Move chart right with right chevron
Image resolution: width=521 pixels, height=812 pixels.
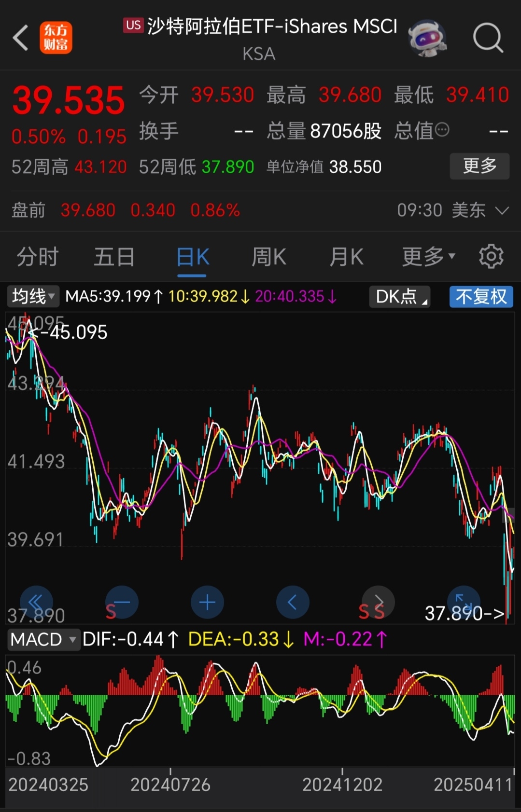[378, 602]
